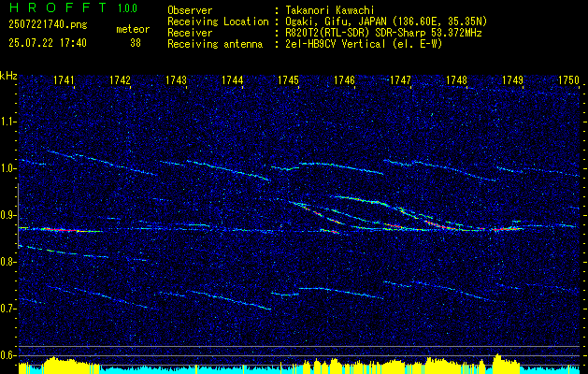The image size is (588, 374).
Task: Click the HROFFT program title text
Action: [x=58, y=7]
